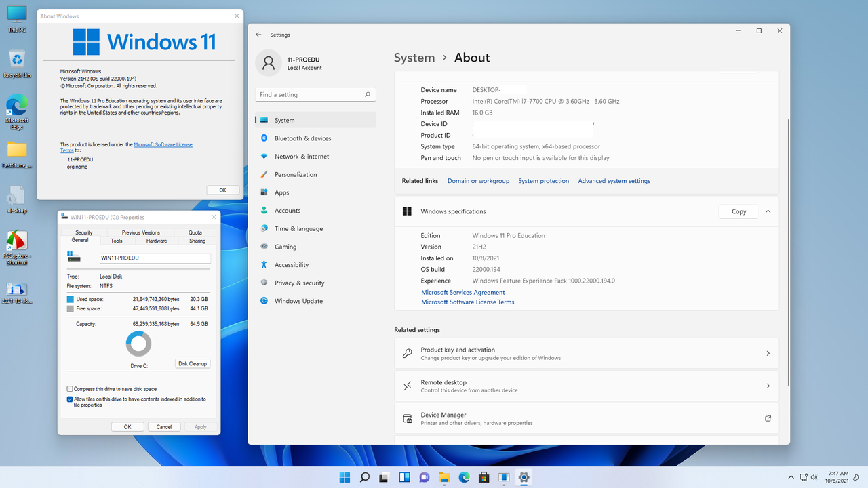Open Microsoft Software License Terms in Settings
This screenshot has height=488, width=868.
pos(468,302)
